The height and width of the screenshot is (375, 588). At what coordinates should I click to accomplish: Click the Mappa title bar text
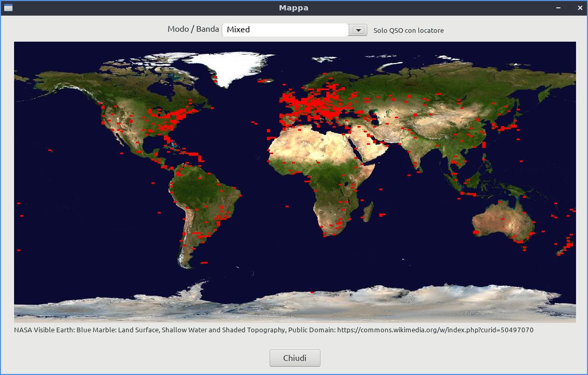coord(293,8)
